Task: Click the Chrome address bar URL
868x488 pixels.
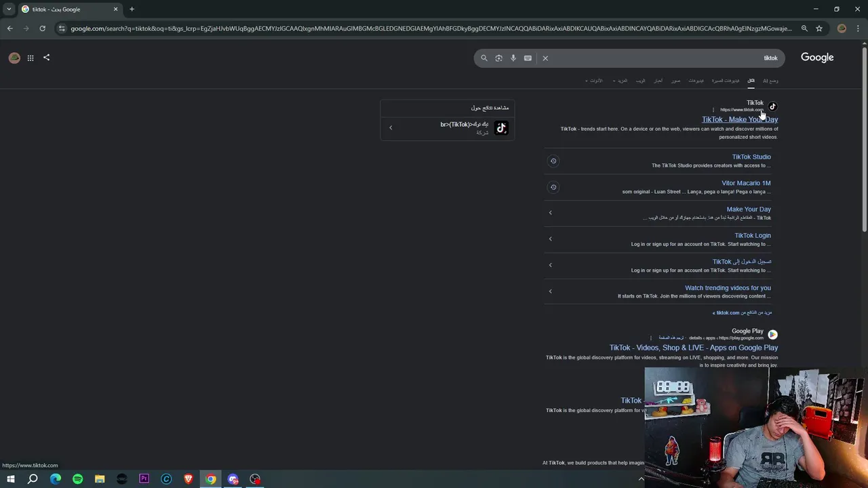Action: (431, 28)
